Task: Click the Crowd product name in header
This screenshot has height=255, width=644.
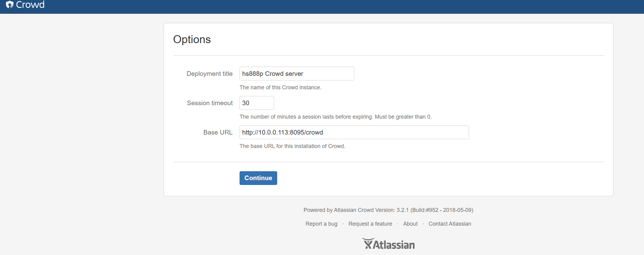Action: [30, 5]
